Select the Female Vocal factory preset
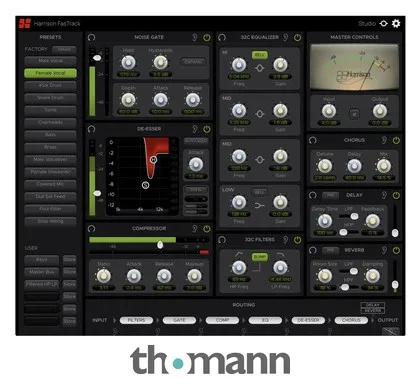This screenshot has width=420, height=384. pyautogui.click(x=50, y=73)
